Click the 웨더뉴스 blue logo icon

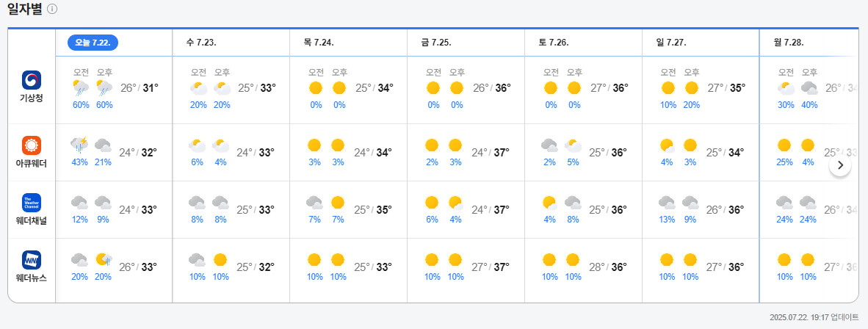(x=31, y=259)
